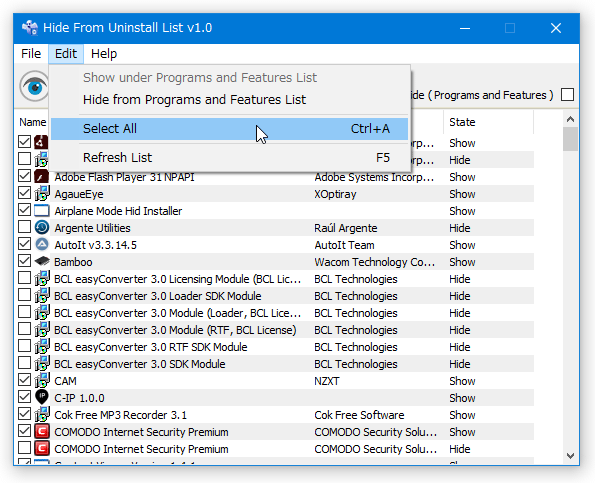Click the BCL easyConverter Module (Loader, BCL Lice...) icon
595x483 pixels.
42,313
